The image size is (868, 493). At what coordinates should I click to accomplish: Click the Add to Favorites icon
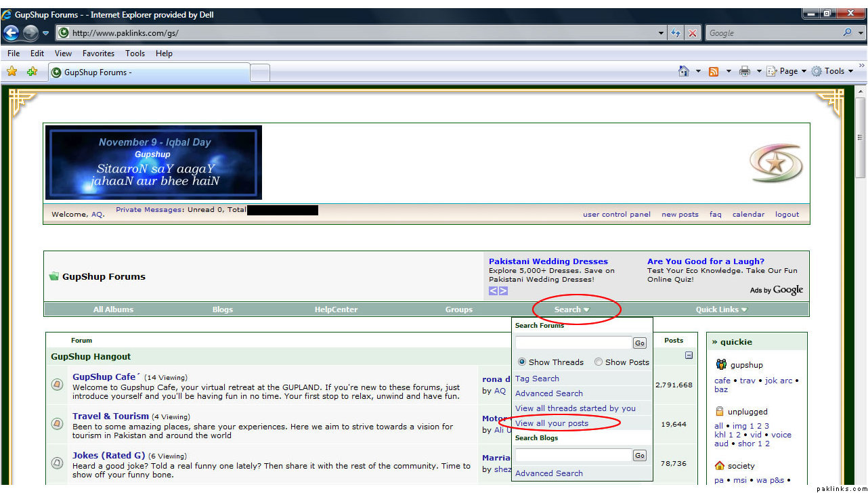pyautogui.click(x=32, y=72)
